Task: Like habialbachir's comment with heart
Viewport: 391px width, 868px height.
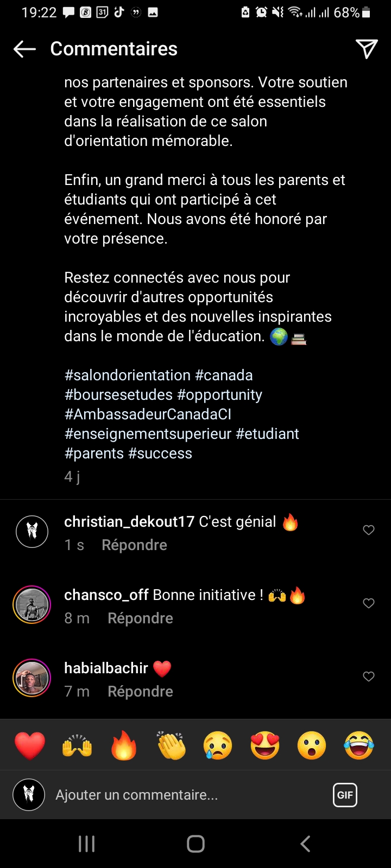Action: coord(369,676)
